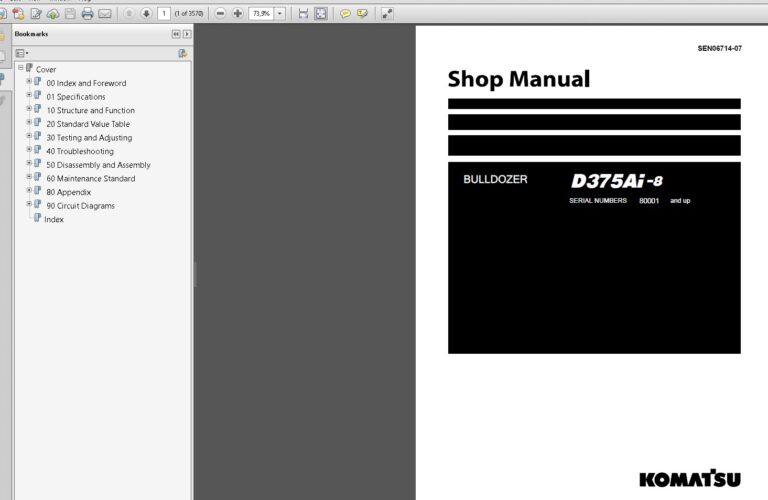Click the 73,9% zoom value field
Image resolution: width=768 pixels, height=500 pixels.
[x=261, y=14]
